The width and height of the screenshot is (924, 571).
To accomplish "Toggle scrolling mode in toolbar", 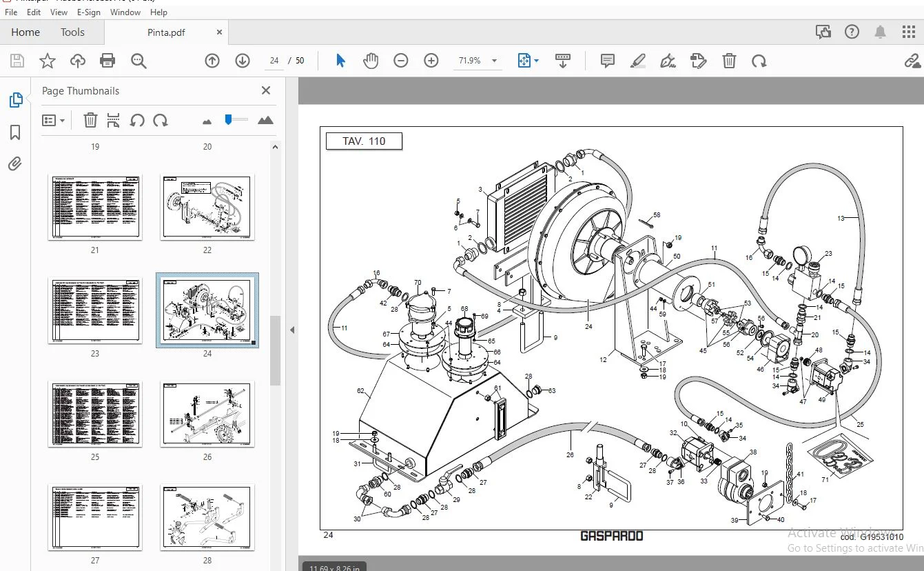I will tap(563, 61).
